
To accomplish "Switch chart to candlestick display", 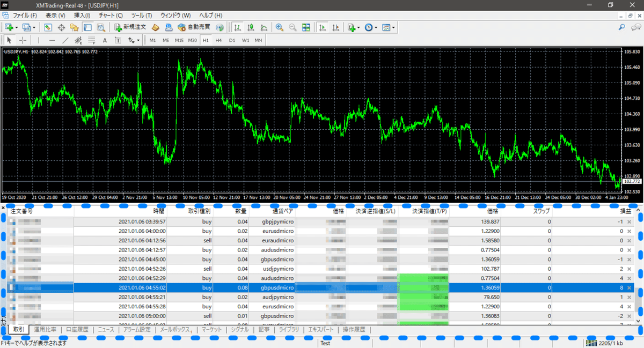I will pos(250,27).
